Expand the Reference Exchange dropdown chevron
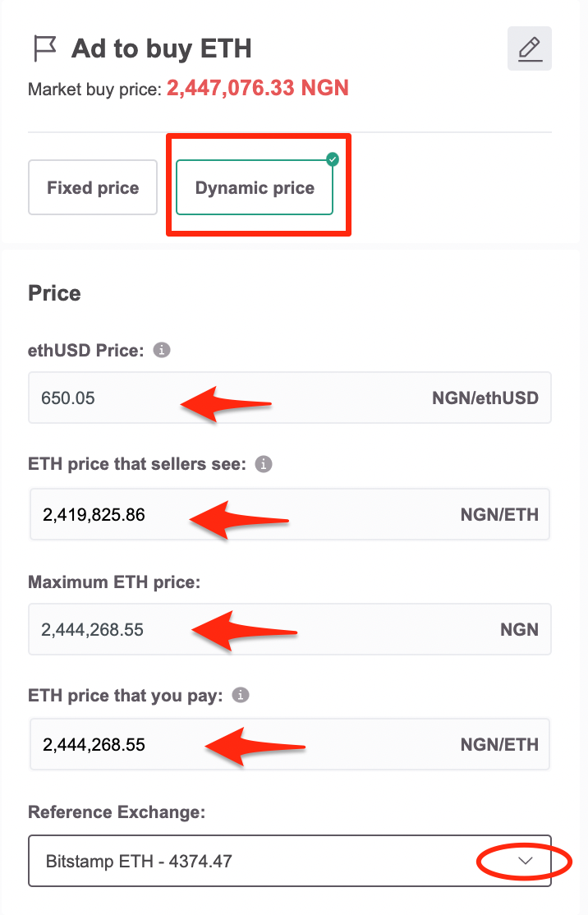The height and width of the screenshot is (915, 588). point(526,861)
